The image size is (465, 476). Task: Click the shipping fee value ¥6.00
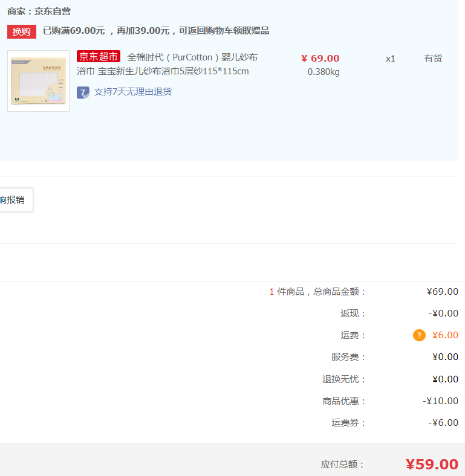(445, 335)
